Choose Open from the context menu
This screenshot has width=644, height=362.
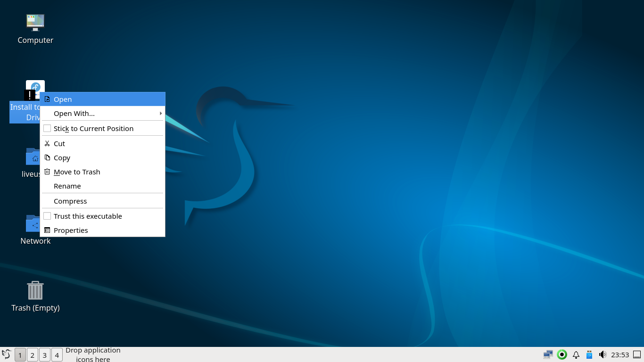click(103, 99)
